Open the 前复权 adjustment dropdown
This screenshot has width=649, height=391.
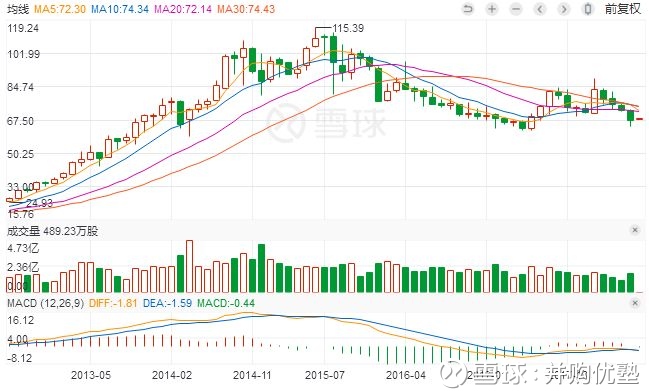tap(622, 9)
